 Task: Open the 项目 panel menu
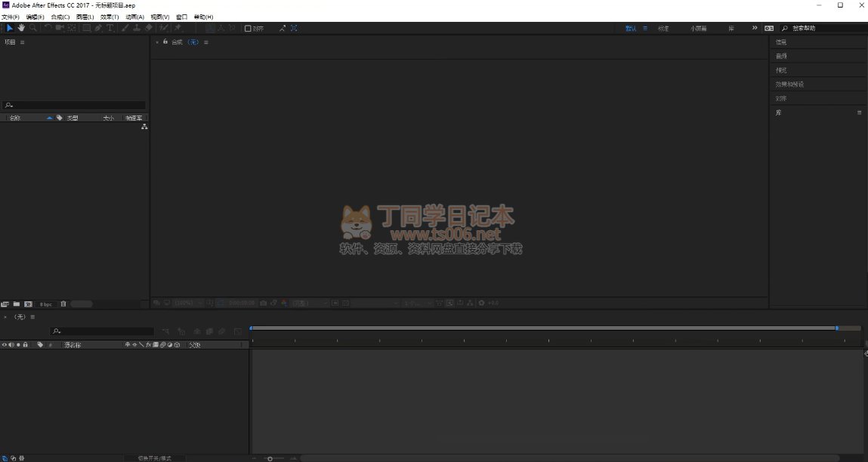(x=22, y=42)
